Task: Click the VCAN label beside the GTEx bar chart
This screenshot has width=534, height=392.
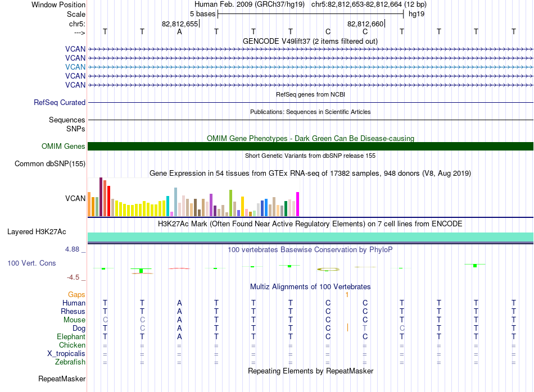Action: click(75, 198)
